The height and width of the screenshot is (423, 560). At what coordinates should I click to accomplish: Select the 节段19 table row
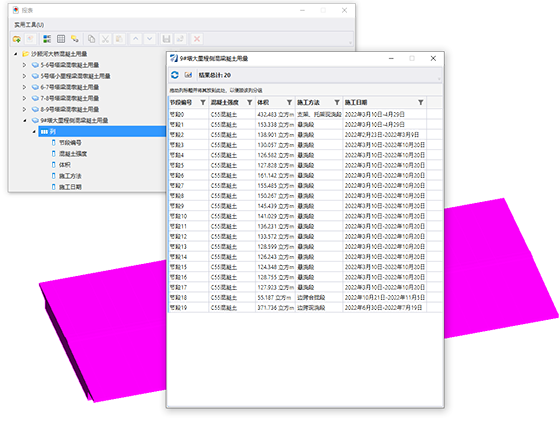click(x=305, y=308)
